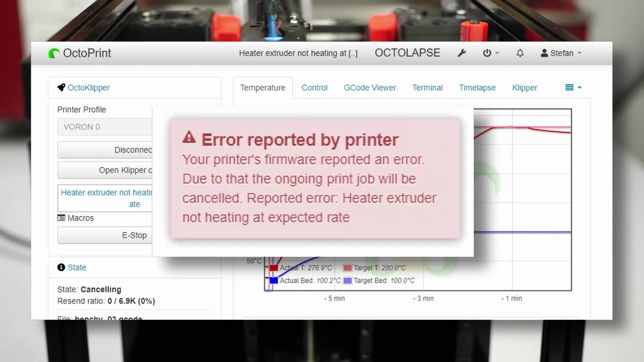Viewport: 644px width, 362px height.
Task: Click the Disconnect button
Action: click(105, 150)
